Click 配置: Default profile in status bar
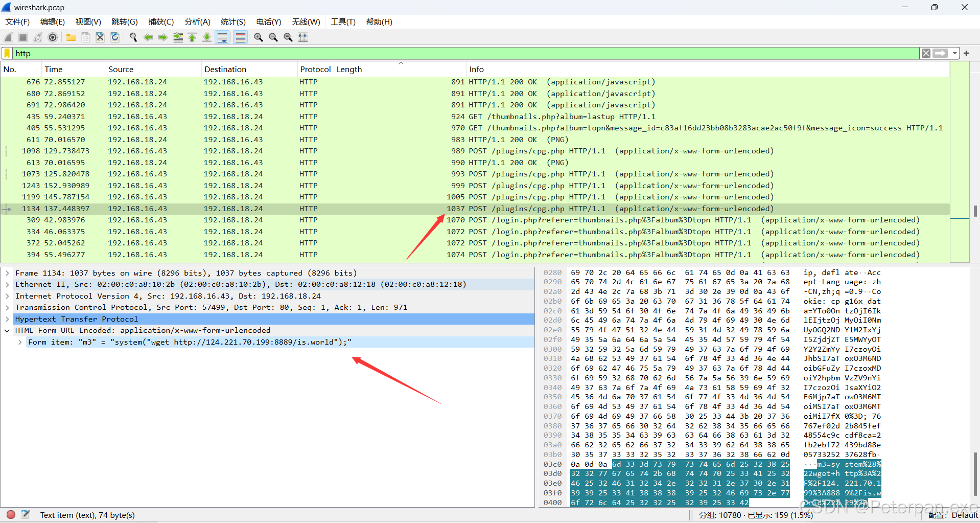The width and height of the screenshot is (980, 523). tap(953, 515)
